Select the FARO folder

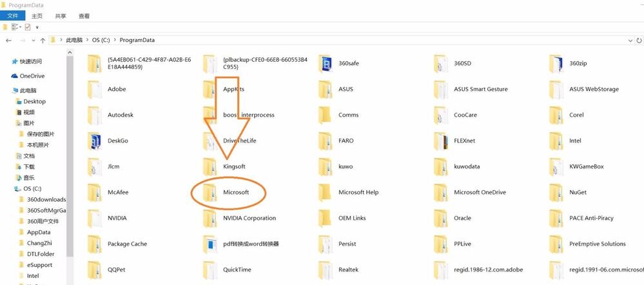(336, 141)
